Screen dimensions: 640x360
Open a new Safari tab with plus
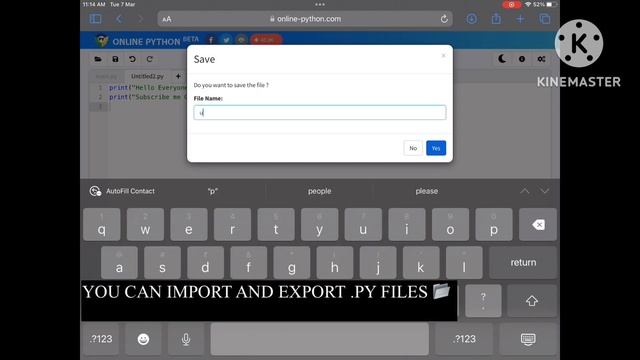(520, 19)
